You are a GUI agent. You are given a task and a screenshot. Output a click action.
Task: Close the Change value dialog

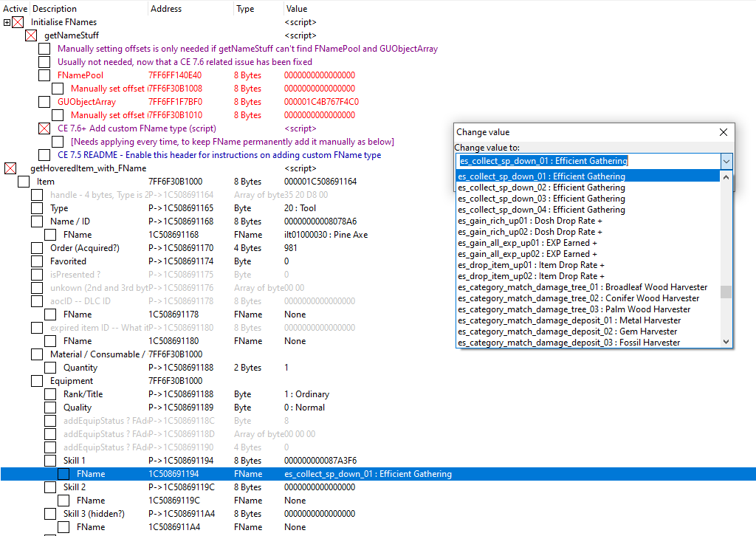pos(724,132)
